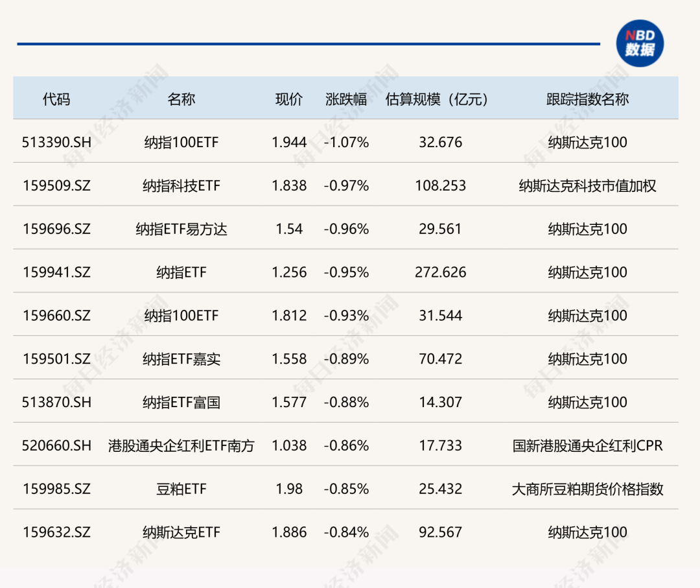Click the scale value 272.626
The width and height of the screenshot is (700, 588).
tap(440, 272)
